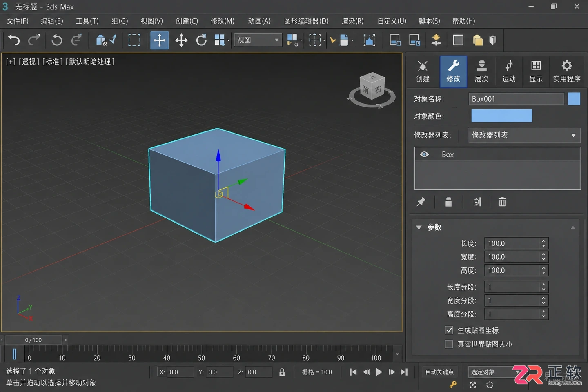The height and width of the screenshot is (392, 588).
Task: Open the 修改器列表 dropdown
Action: [524, 135]
